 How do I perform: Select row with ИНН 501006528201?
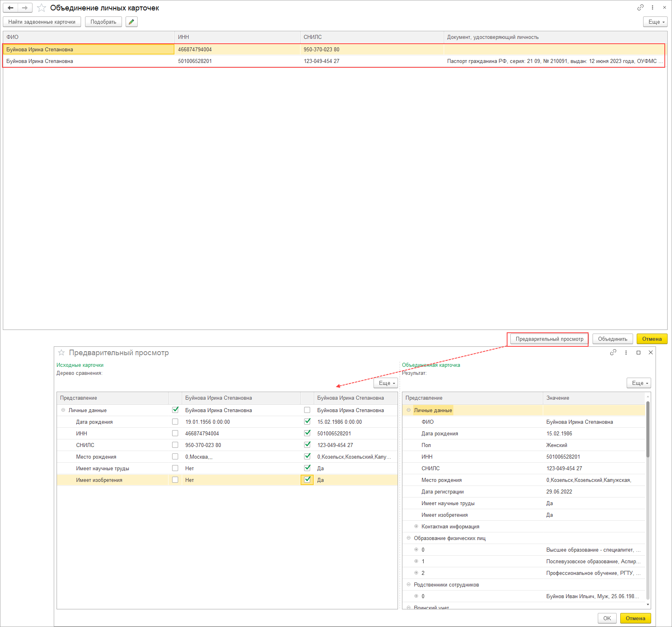[x=335, y=61]
